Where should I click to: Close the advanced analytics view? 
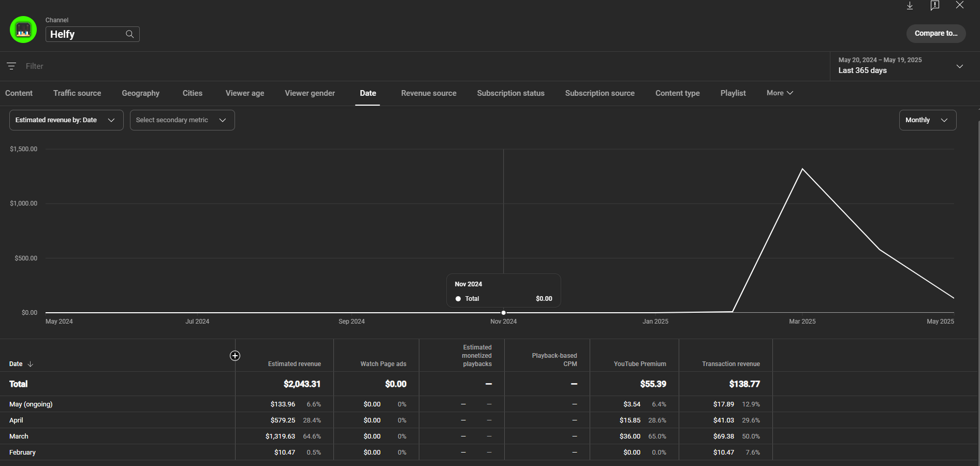click(960, 5)
